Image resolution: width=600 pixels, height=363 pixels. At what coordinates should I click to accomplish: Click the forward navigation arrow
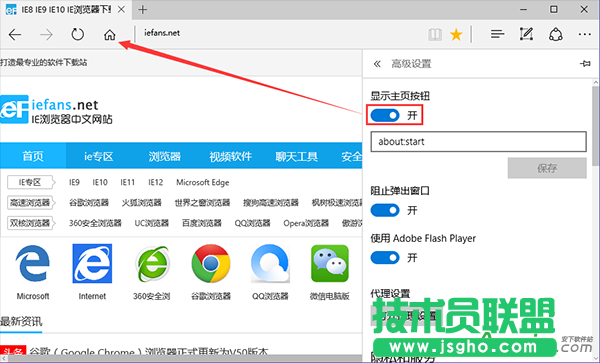[x=46, y=35]
